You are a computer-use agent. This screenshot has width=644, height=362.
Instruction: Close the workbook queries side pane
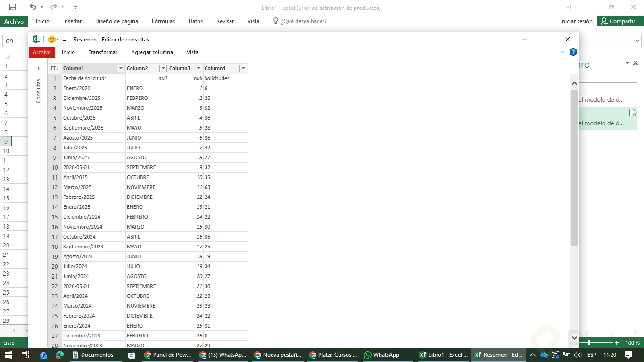pyautogui.click(x=636, y=63)
